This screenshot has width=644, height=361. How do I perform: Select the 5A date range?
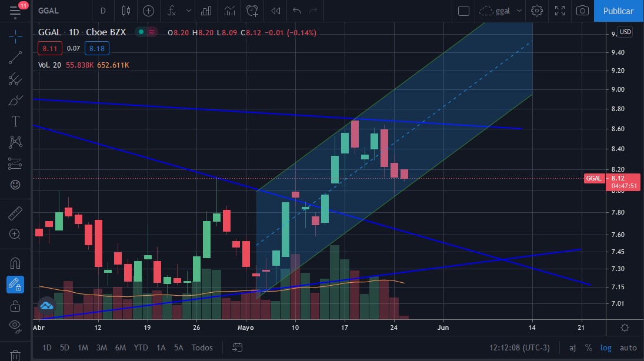[x=179, y=348]
